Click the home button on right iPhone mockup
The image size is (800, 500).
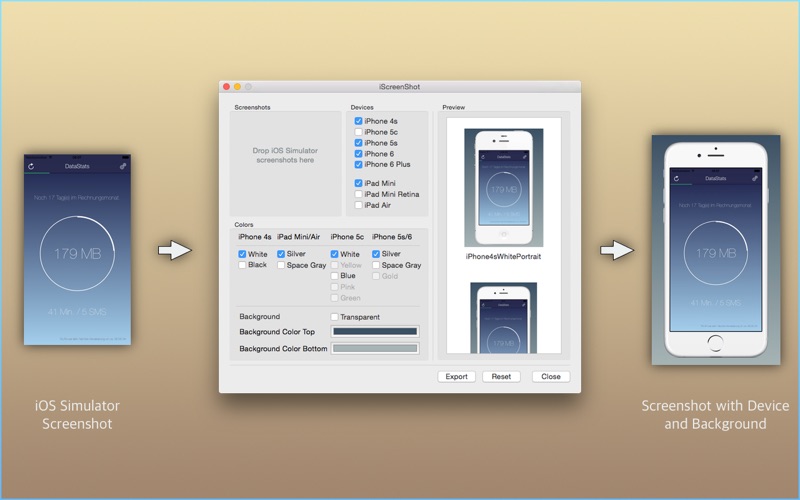point(715,343)
